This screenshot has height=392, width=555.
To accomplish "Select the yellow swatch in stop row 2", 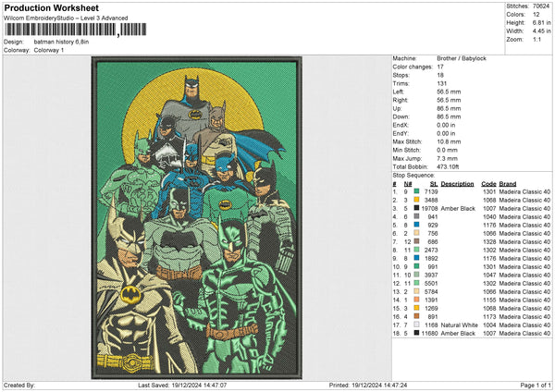I will tap(416, 200).
